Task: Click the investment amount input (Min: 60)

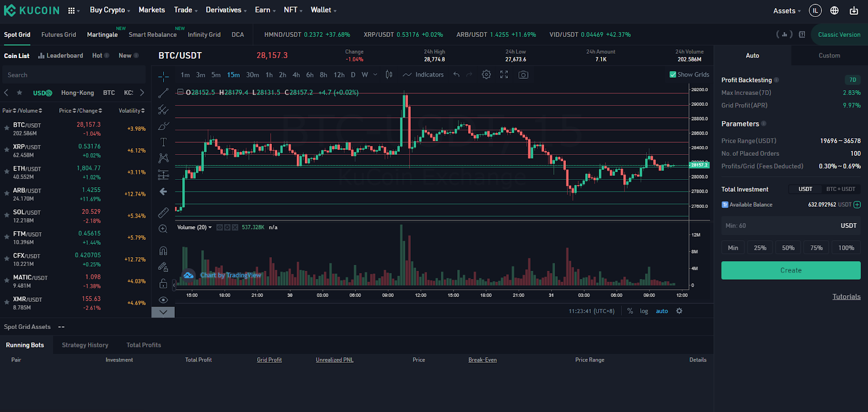Action: [791, 226]
